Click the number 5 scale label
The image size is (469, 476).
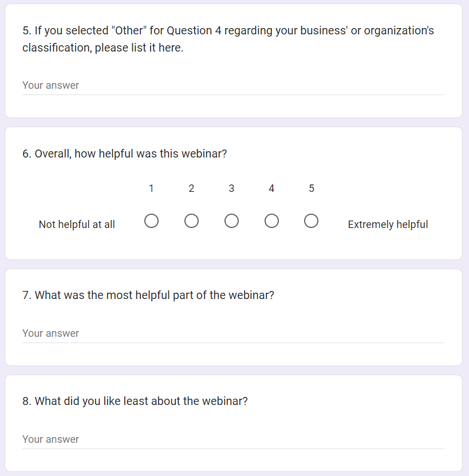(312, 188)
